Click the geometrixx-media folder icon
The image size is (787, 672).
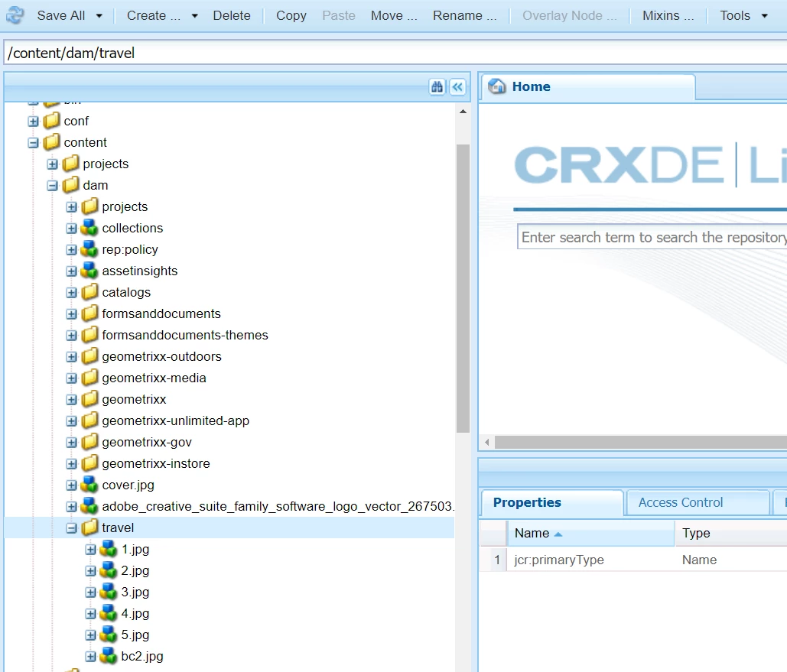[x=89, y=378]
